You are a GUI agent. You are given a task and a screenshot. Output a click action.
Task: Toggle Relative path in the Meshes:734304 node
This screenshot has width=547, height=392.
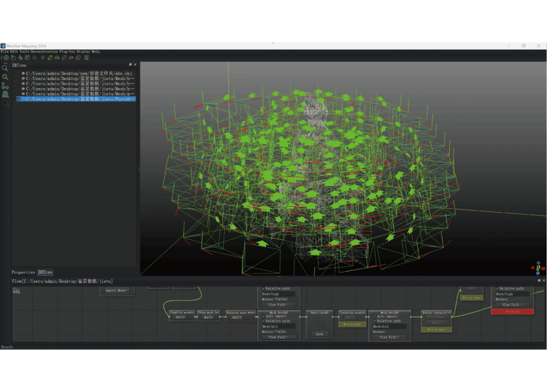click(x=264, y=321)
